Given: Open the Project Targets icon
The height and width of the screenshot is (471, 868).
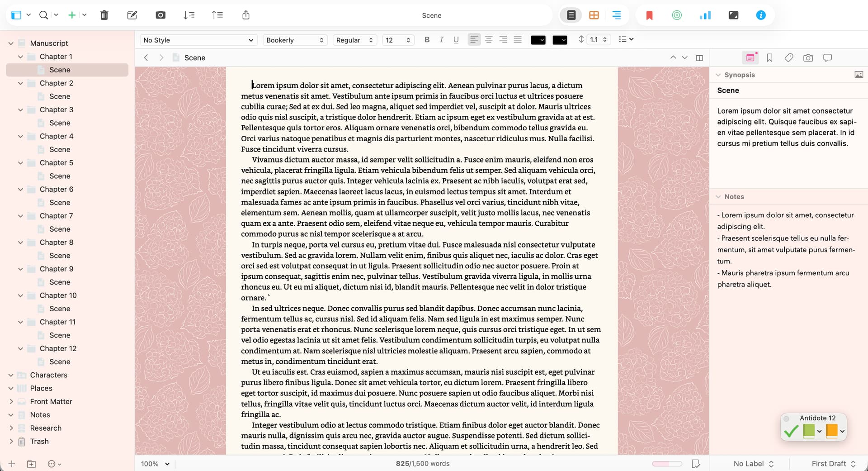Looking at the screenshot, I should pos(676,15).
